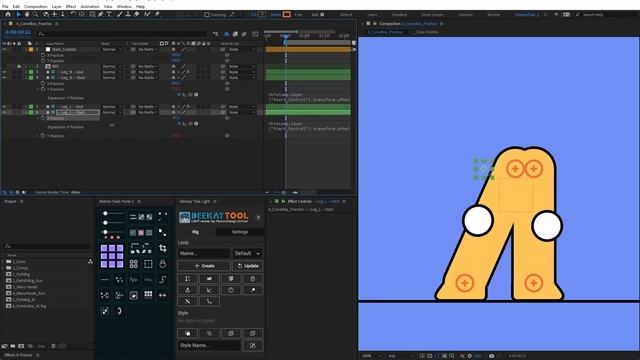Viewport: 640px width, 360px height.
Task: Click the pin icon button in DeekayTool
Action: coord(253,290)
